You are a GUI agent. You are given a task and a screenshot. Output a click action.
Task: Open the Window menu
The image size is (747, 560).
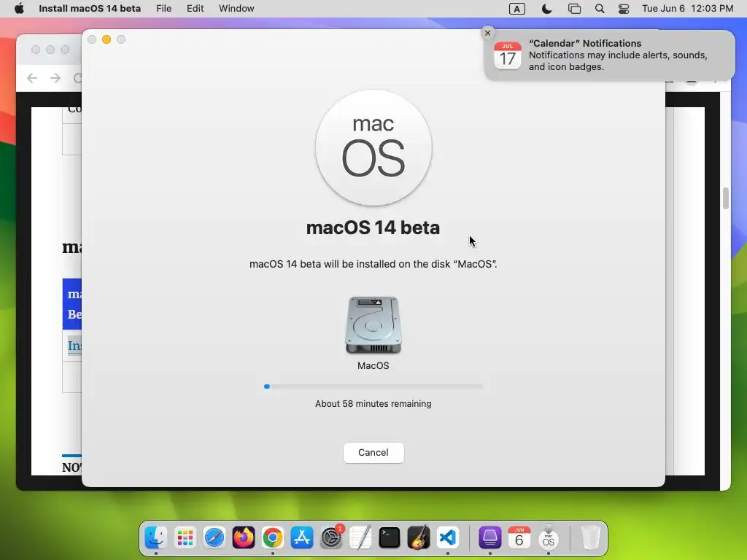(x=236, y=9)
